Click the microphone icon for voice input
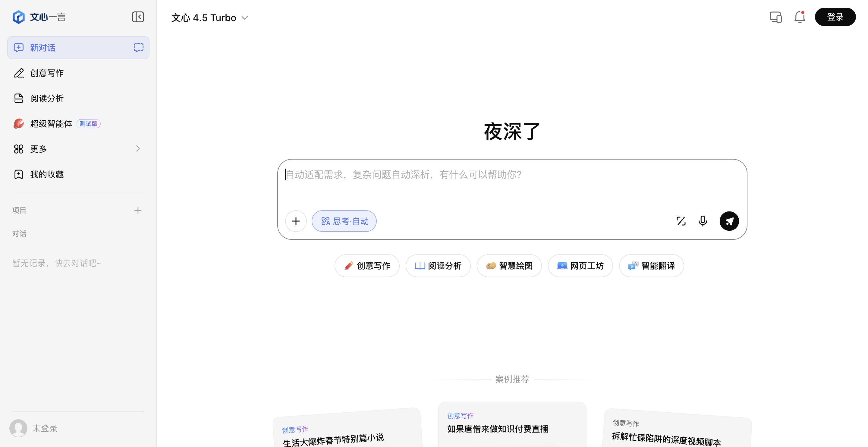The image size is (868, 447). point(703,221)
